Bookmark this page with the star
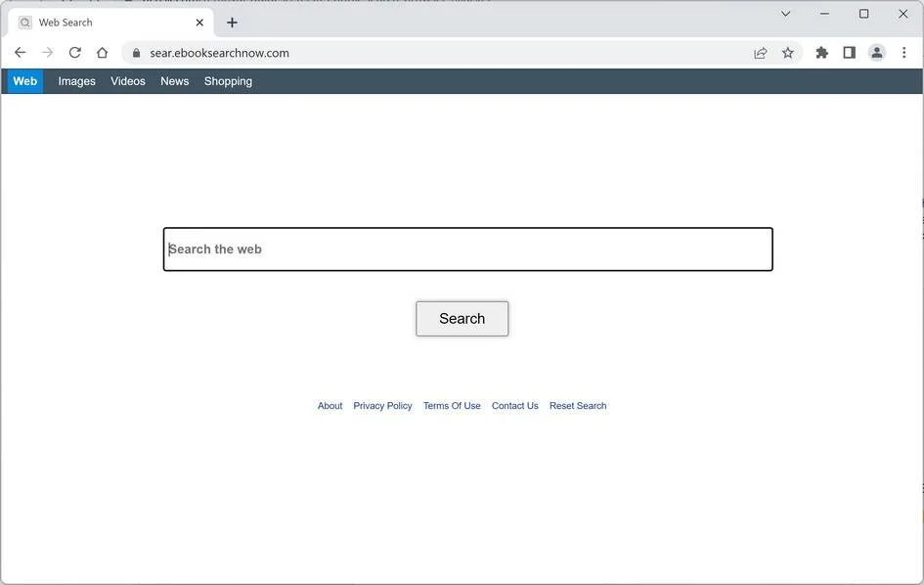 pos(787,53)
